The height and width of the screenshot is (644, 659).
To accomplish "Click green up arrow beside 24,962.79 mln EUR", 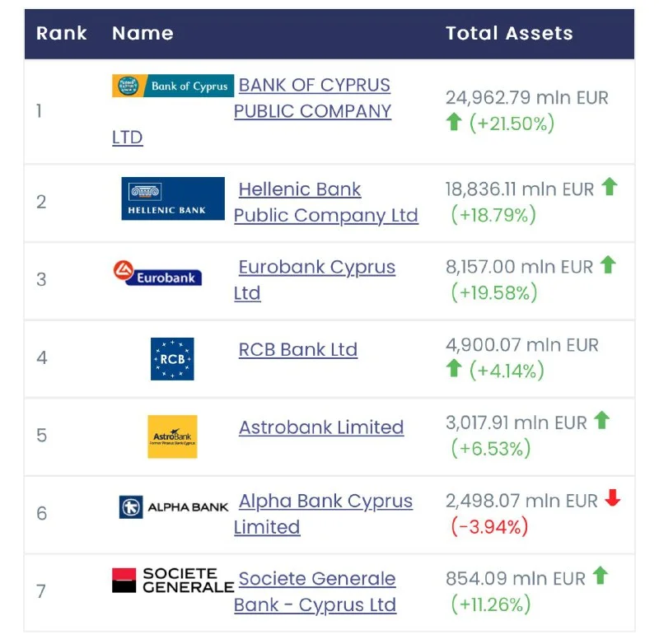I will tap(454, 123).
